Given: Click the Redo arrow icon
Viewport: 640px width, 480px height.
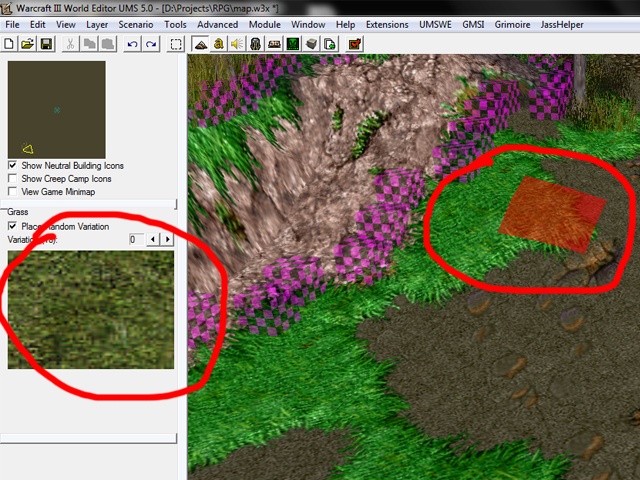Looking at the screenshot, I should click(151, 44).
